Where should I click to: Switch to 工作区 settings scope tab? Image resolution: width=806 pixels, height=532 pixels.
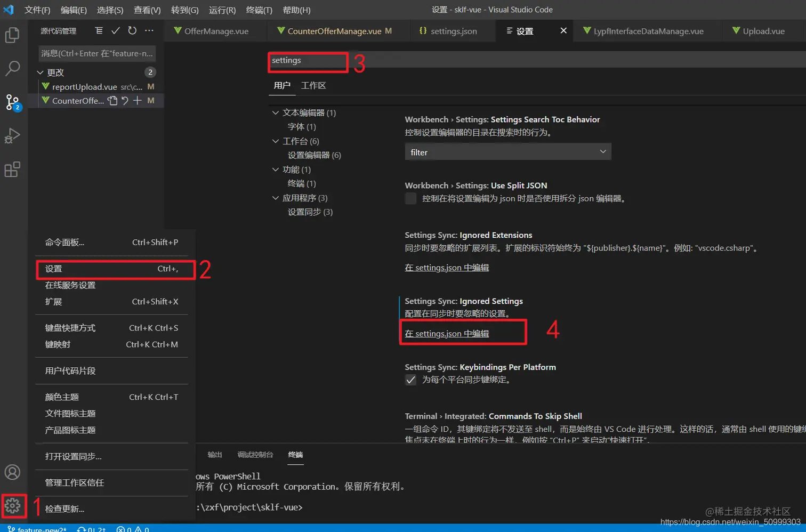click(313, 85)
